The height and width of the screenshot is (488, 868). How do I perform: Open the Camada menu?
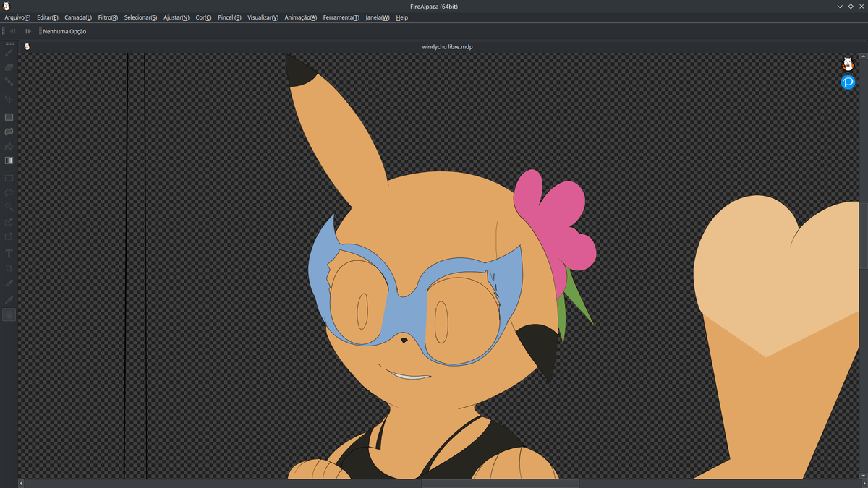pyautogui.click(x=78, y=17)
